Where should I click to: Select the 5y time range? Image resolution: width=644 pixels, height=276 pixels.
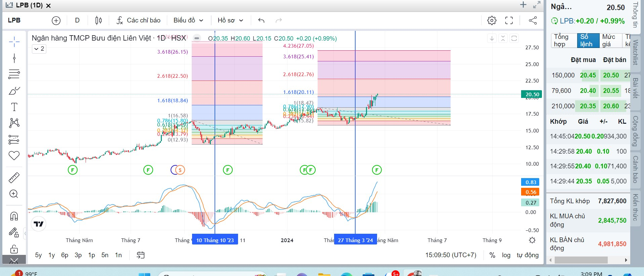pos(39,255)
